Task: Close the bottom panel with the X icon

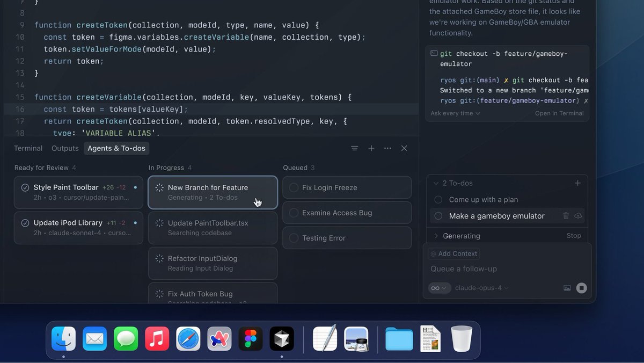Action: point(404,148)
